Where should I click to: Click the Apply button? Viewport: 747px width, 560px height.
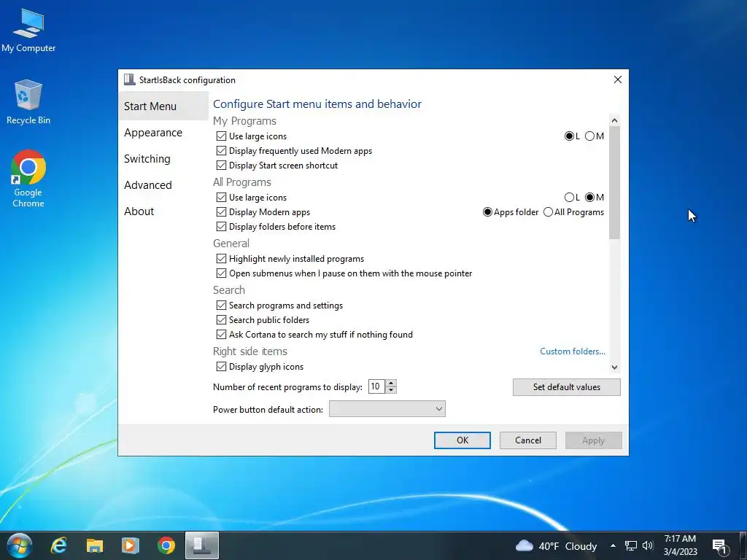(x=594, y=440)
